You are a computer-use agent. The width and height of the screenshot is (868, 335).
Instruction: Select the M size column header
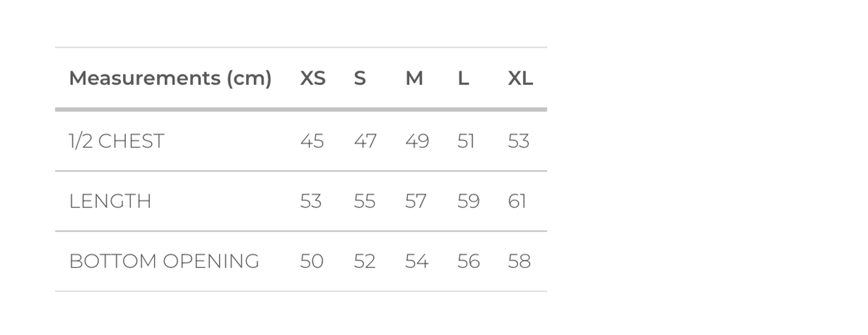coord(414,78)
